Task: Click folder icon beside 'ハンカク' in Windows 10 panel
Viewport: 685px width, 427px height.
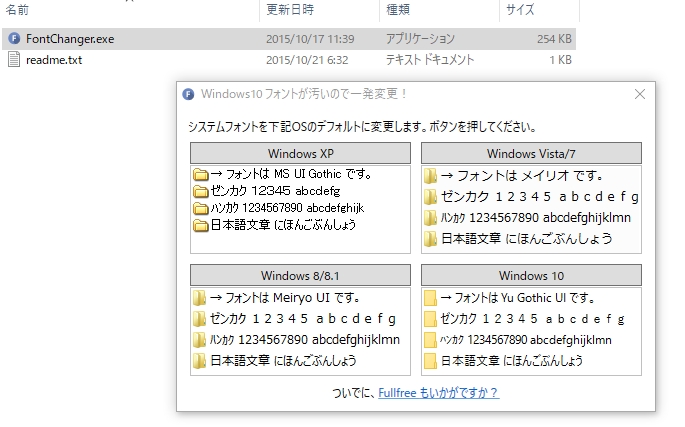Action: point(430,340)
